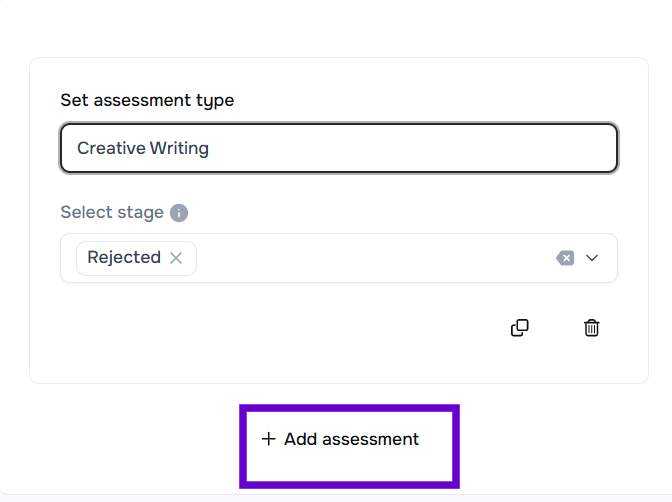The image size is (672, 502).
Task: Click the Creative Writing text in field
Action: (143, 148)
